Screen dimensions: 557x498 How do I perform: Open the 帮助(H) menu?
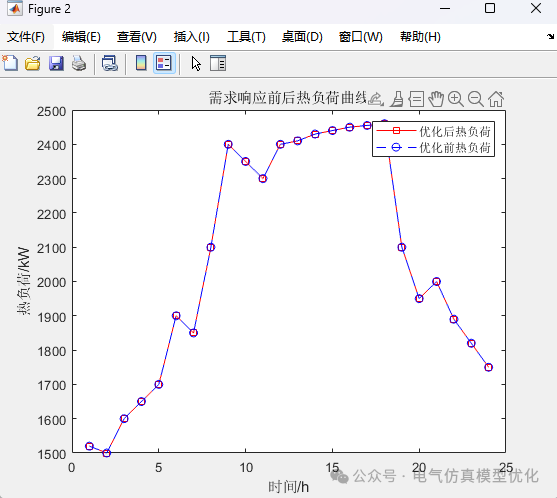420,37
